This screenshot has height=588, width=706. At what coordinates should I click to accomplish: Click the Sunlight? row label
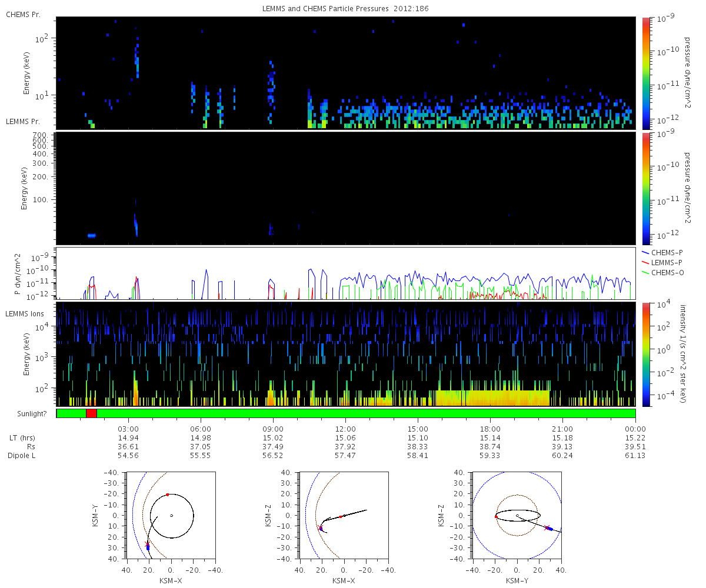click(x=25, y=414)
